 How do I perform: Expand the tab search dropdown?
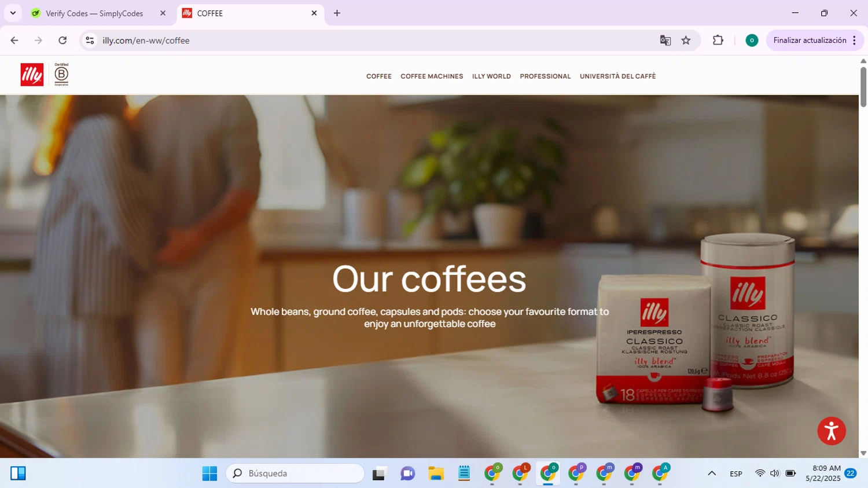(x=13, y=13)
